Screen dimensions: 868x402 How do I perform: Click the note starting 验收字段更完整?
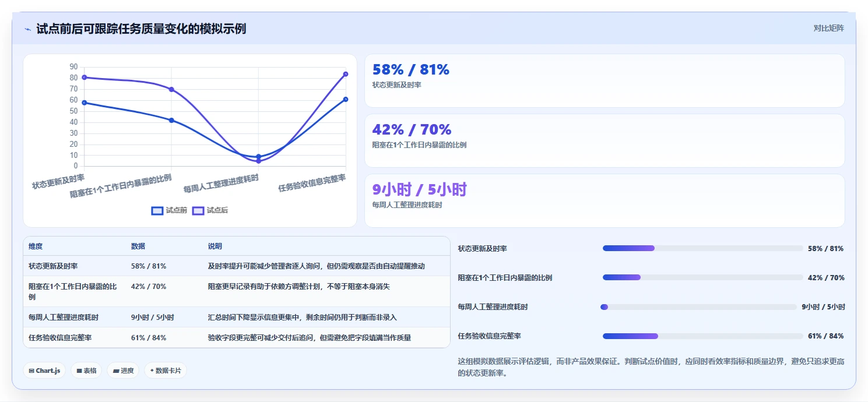pos(310,338)
